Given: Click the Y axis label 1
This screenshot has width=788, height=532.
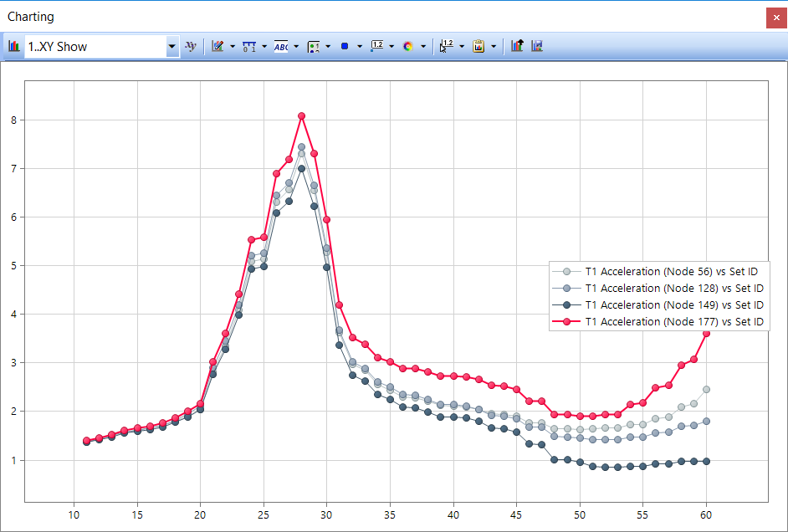Looking at the screenshot, I should [14, 460].
